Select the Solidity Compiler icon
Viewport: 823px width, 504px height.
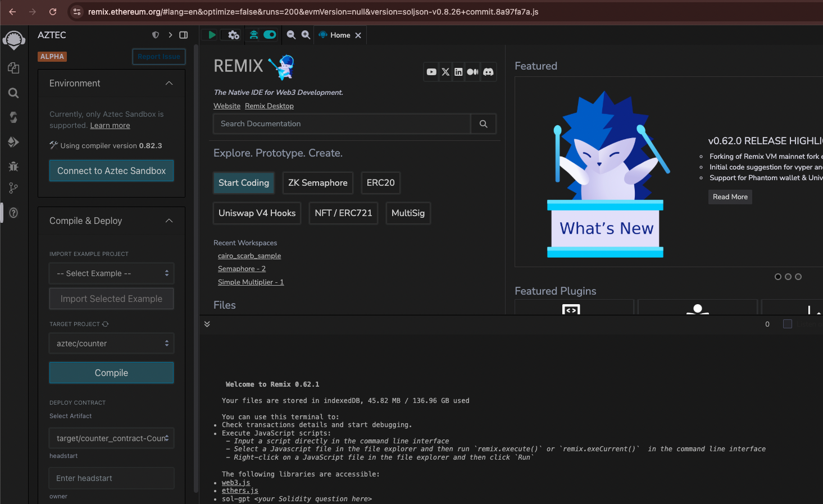pyautogui.click(x=13, y=117)
